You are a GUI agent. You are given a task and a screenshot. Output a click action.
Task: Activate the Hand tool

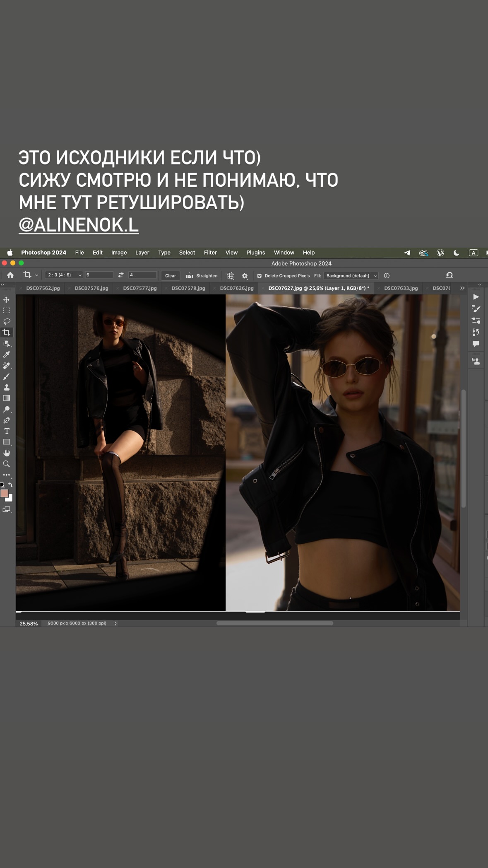pyautogui.click(x=7, y=453)
